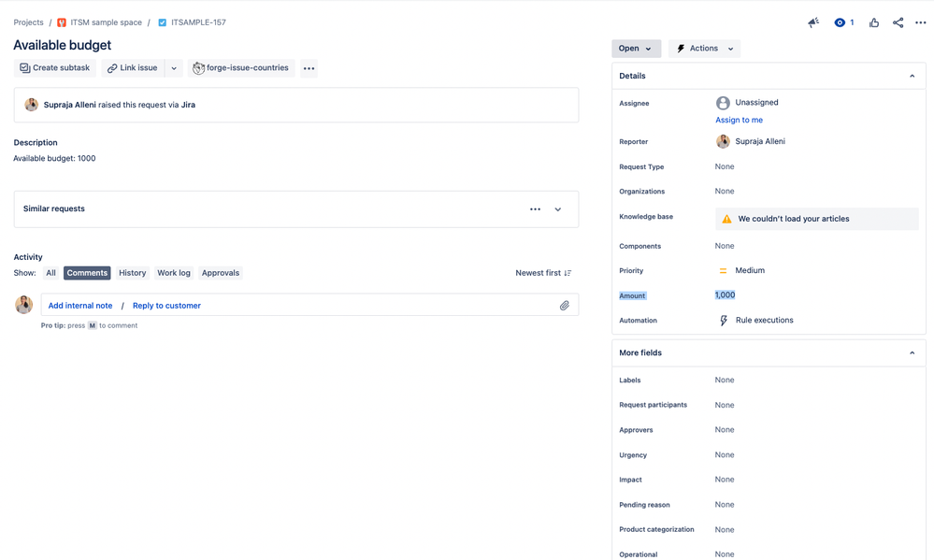Click the avatar in the raised request banner
The width and height of the screenshot is (934, 560).
point(31,105)
